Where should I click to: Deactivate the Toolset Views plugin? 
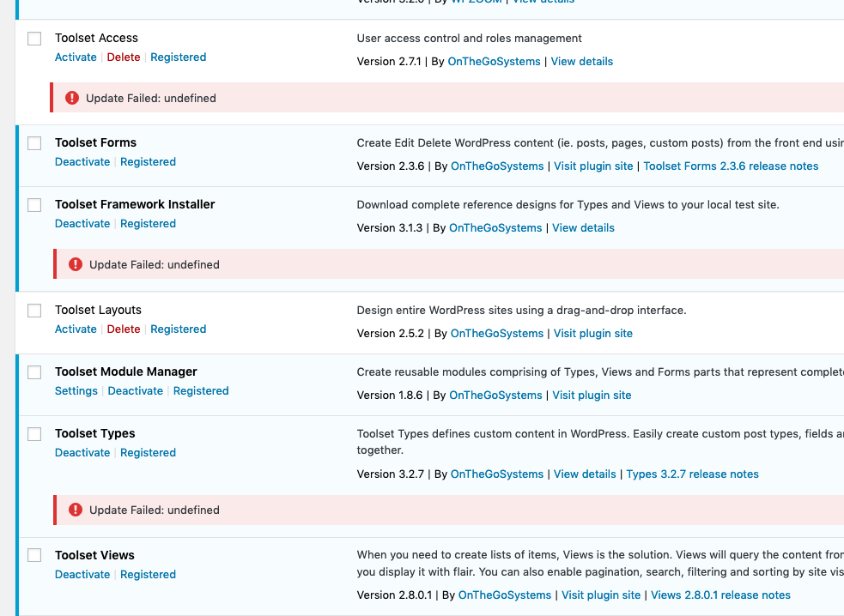(82, 575)
